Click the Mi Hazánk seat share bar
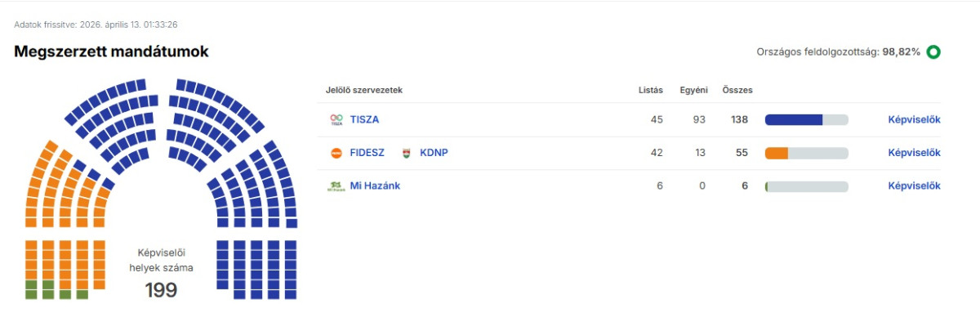The image size is (980, 331). click(806, 186)
